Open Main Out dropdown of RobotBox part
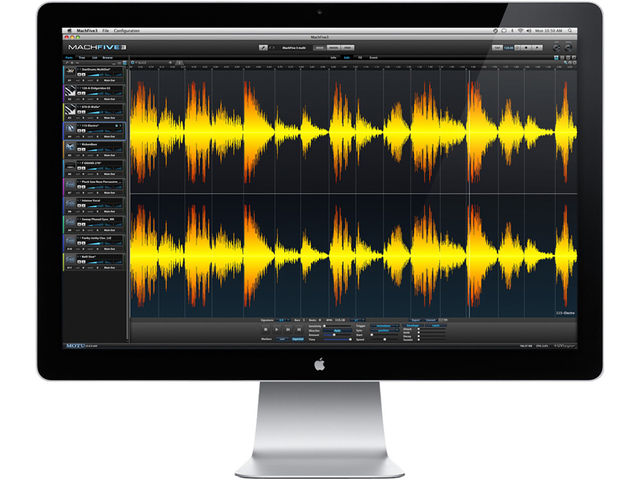Viewport: 640px width, 480px height. click(x=109, y=156)
